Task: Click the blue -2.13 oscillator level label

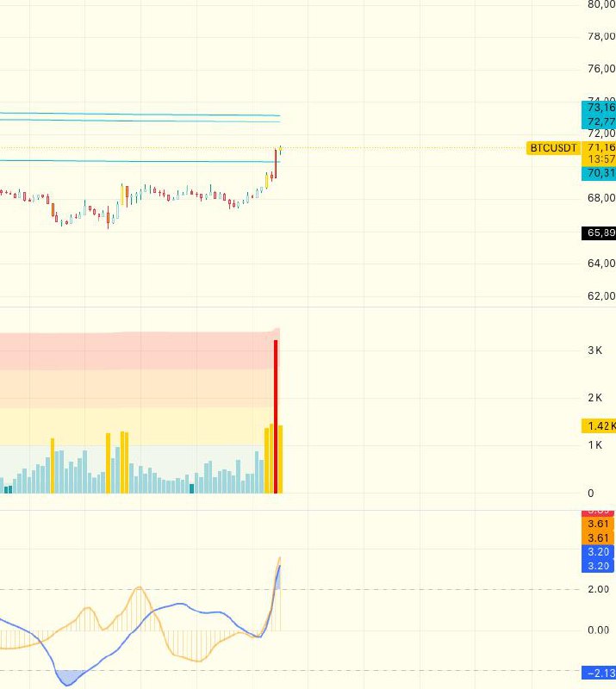Action: [x=600, y=673]
